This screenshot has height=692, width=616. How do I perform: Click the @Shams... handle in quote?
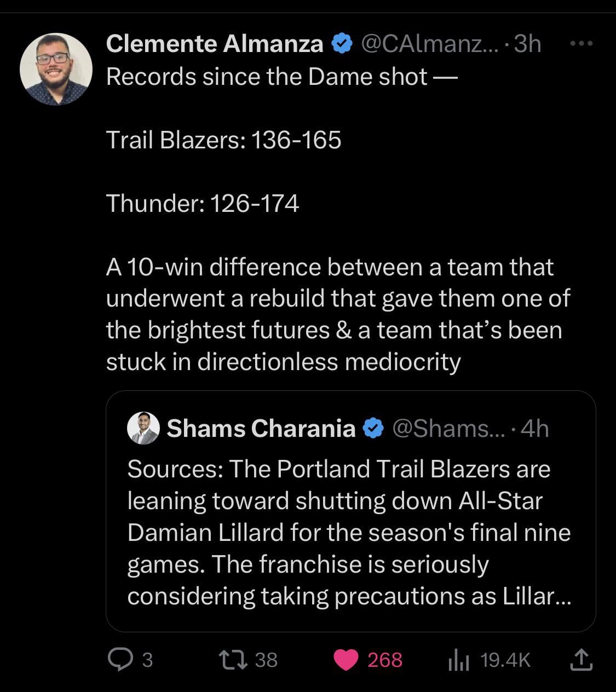(x=442, y=428)
